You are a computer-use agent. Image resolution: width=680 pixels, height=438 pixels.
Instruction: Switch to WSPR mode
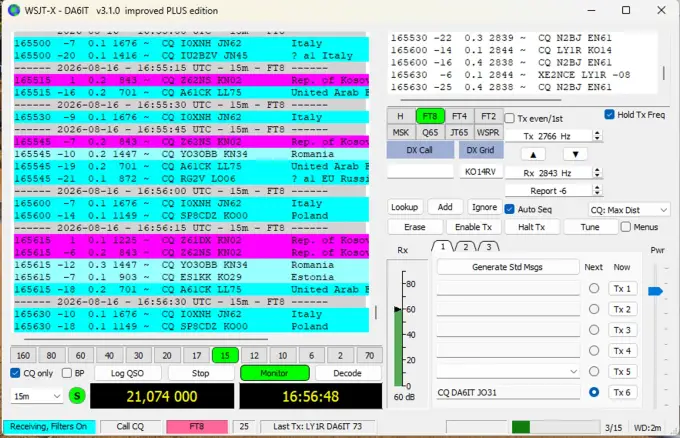coord(488,132)
